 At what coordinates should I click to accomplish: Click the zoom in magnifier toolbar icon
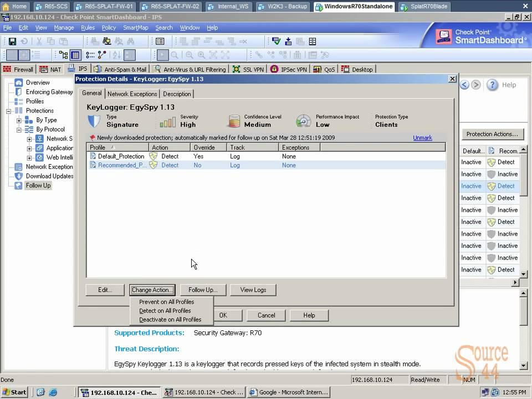pos(201,55)
